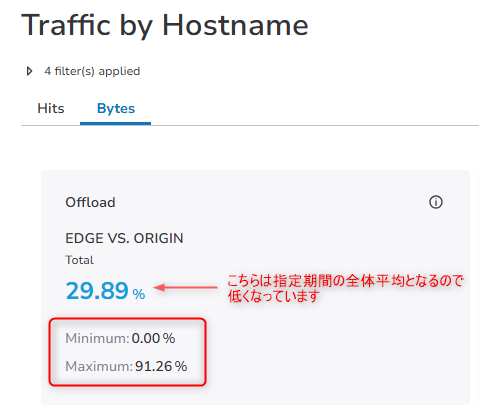This screenshot has width=479, height=416.
Task: Select the Bytes tab
Action: point(116,108)
